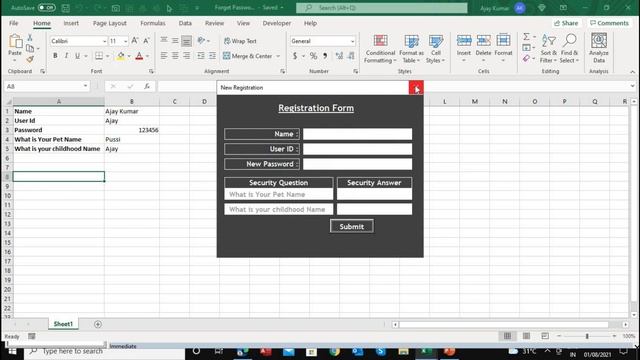
Task: Open the borders dropdown arrow
Action: tap(108, 56)
